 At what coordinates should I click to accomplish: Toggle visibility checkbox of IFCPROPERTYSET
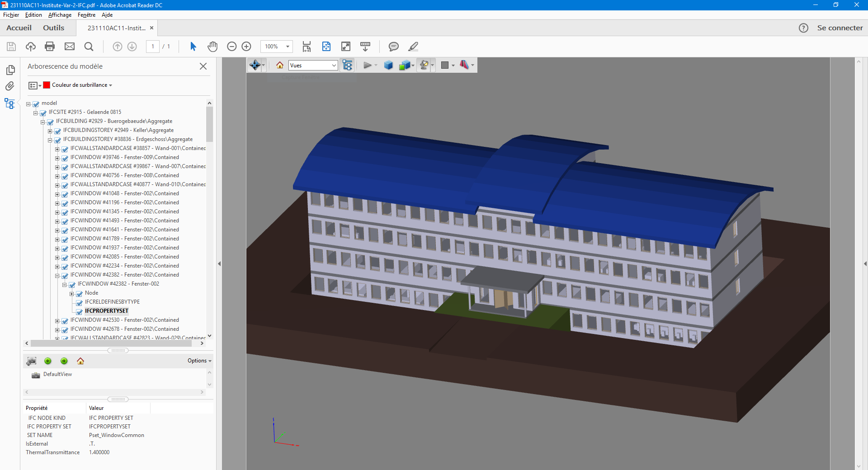80,311
